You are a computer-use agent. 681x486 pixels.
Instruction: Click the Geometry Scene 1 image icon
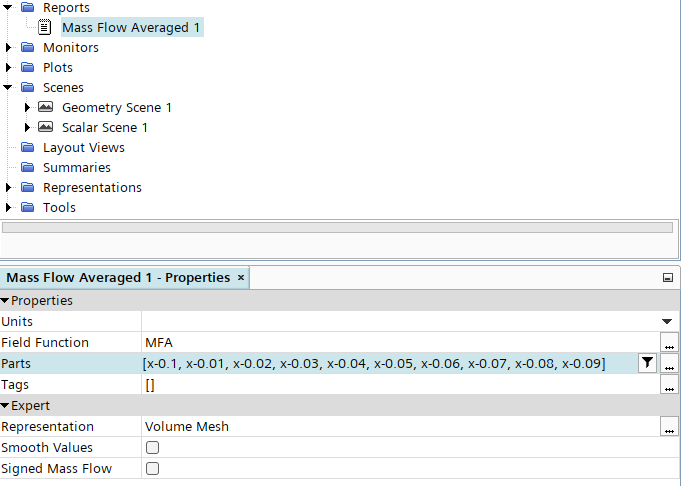45,107
